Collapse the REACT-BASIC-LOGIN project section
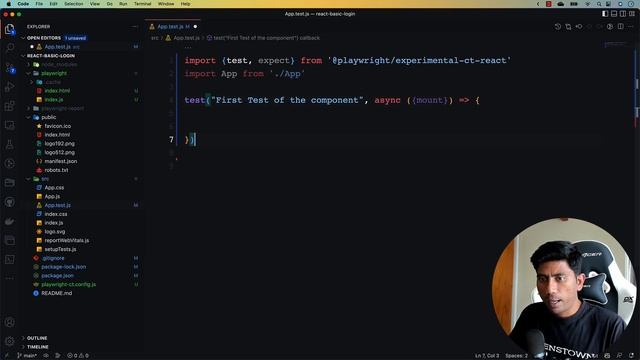This screenshot has height=360, width=640. click(51, 56)
